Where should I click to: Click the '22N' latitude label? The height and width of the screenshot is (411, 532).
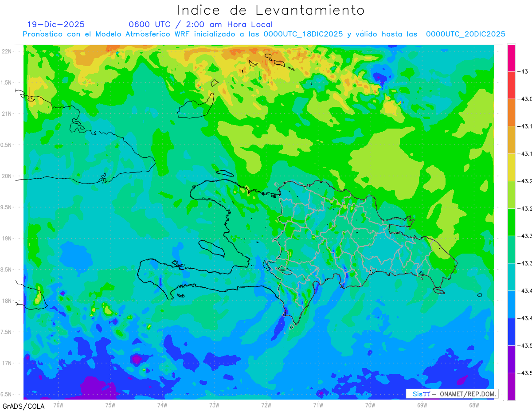coord(8,51)
